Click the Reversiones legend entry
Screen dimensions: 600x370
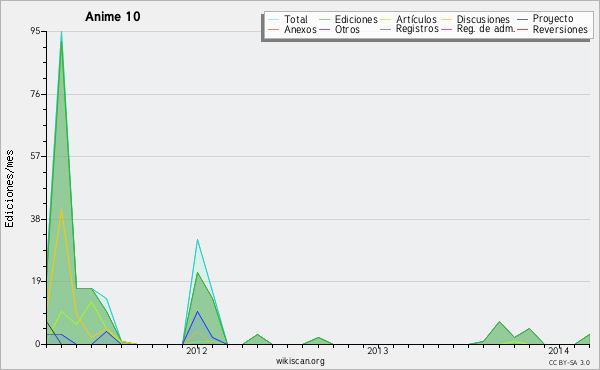click(560, 29)
